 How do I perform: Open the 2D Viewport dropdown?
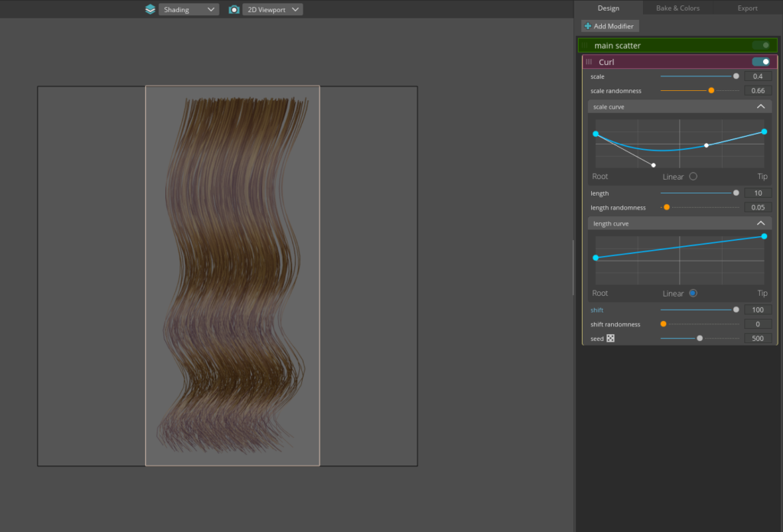pyautogui.click(x=274, y=9)
